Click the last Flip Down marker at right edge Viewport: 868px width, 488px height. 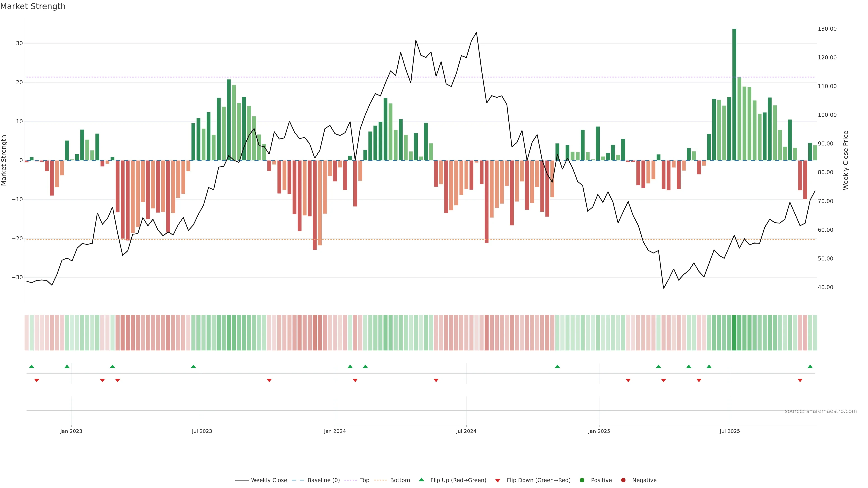coord(800,380)
